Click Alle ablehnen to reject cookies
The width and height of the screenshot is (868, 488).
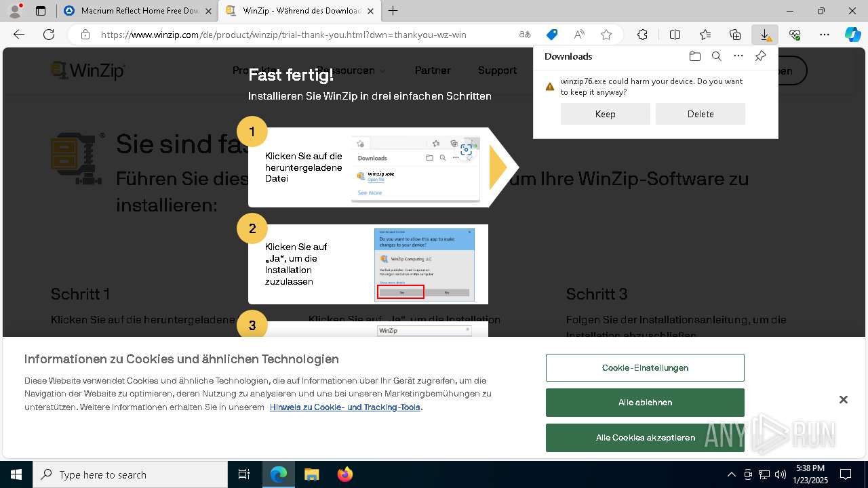[645, 403]
